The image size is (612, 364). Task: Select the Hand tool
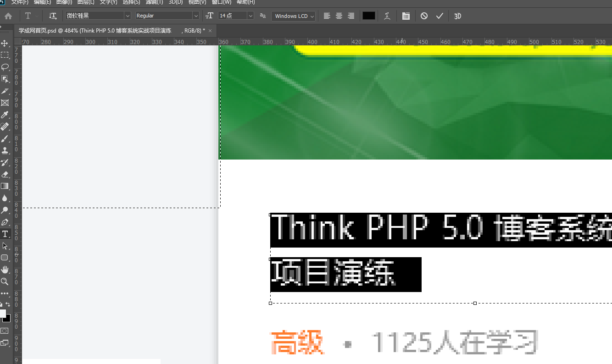point(5,270)
